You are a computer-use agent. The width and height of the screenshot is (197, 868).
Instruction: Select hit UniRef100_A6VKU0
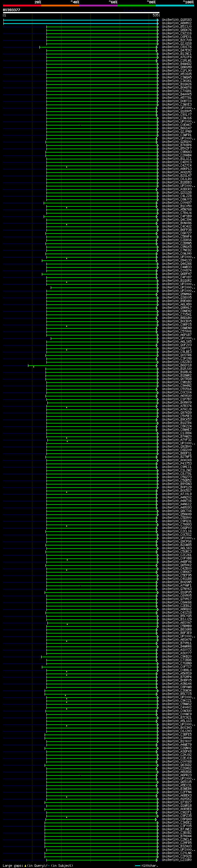pos(176,396)
